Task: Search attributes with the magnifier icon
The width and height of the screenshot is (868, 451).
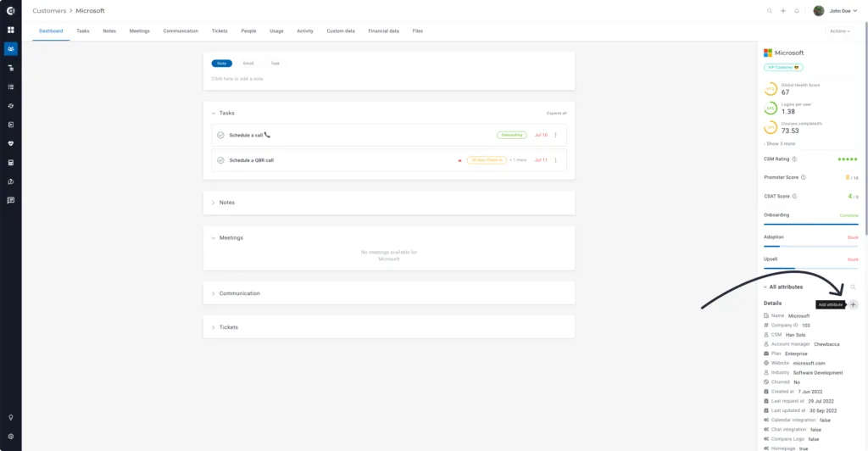Action: pyautogui.click(x=853, y=287)
